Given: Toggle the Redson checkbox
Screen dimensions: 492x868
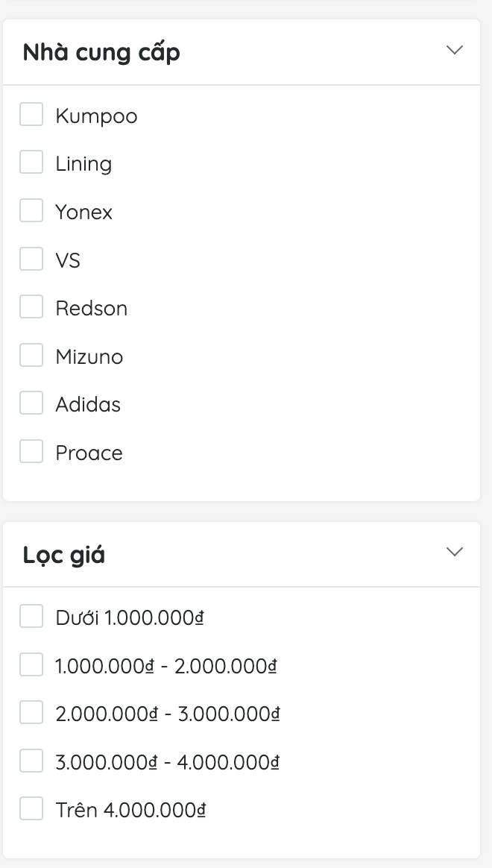Looking at the screenshot, I should click(31, 307).
